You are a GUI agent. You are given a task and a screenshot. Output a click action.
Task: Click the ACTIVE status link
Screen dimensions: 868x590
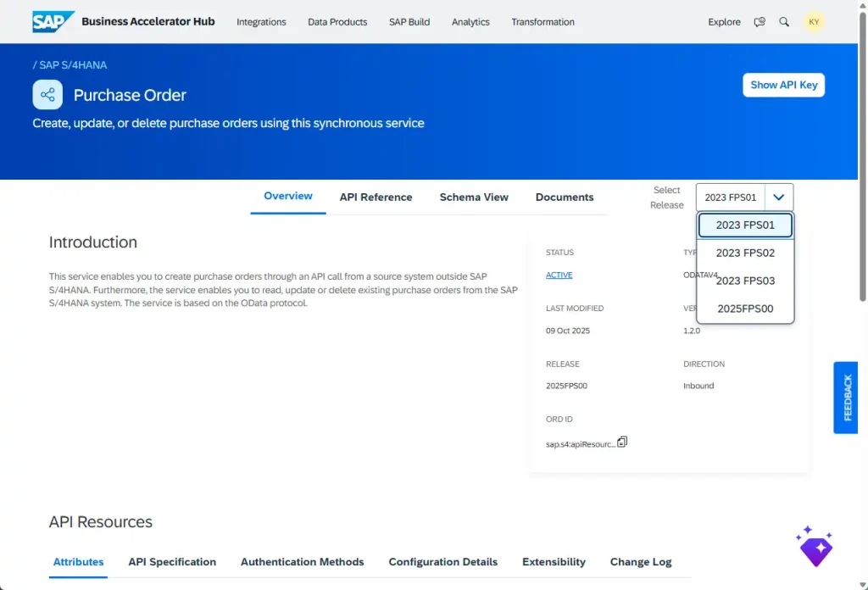[559, 275]
